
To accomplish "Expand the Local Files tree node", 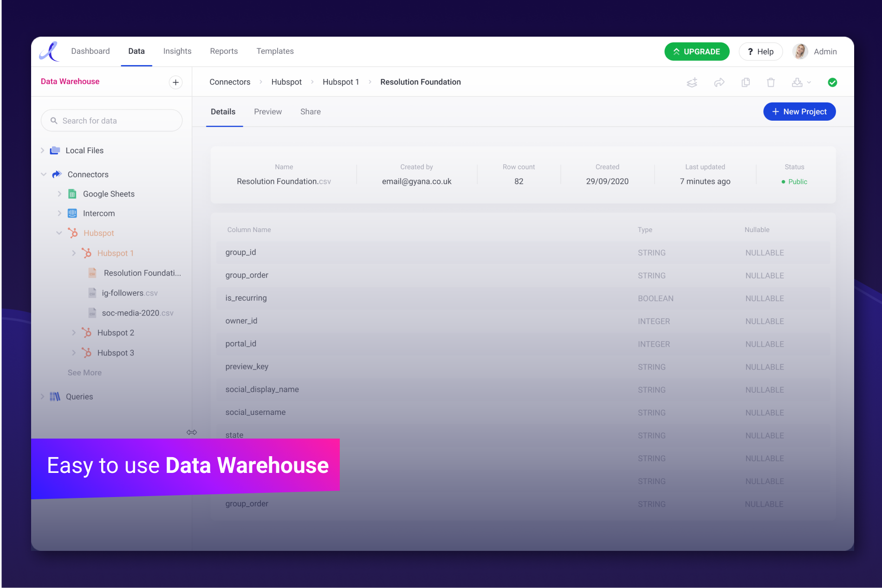I will [42, 150].
